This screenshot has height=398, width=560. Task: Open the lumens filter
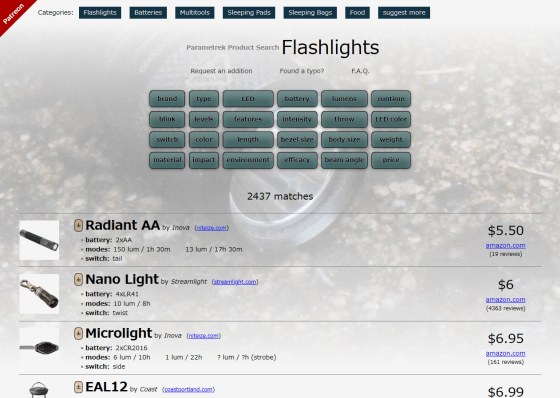[344, 99]
